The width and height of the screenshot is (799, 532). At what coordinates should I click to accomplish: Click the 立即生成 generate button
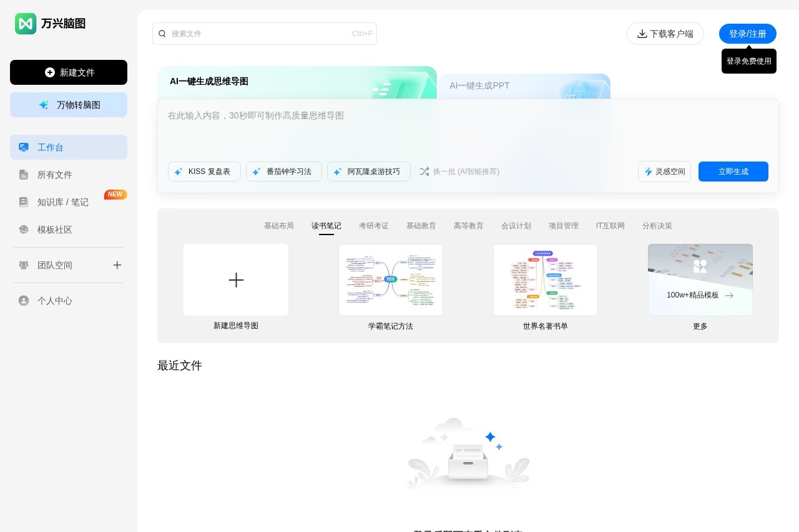click(733, 172)
